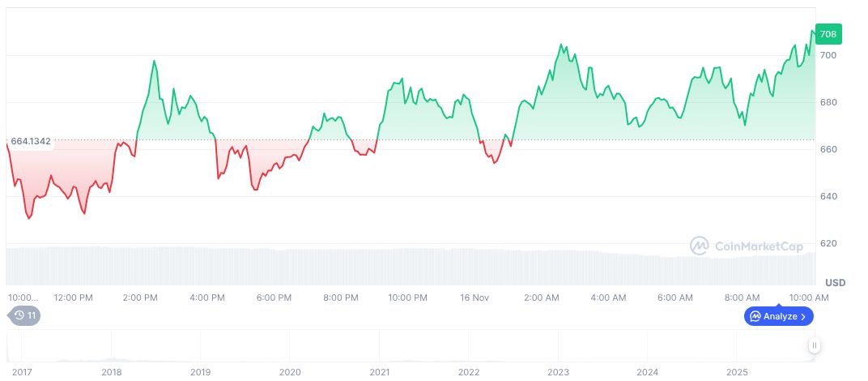The height and width of the screenshot is (381, 868).
Task: Select the 664.1342 baseline price label
Action: [31, 141]
